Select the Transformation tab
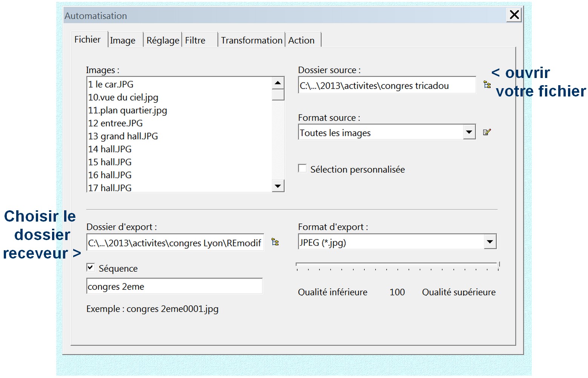Image resolution: width=588 pixels, height=378 pixels. 251,40
